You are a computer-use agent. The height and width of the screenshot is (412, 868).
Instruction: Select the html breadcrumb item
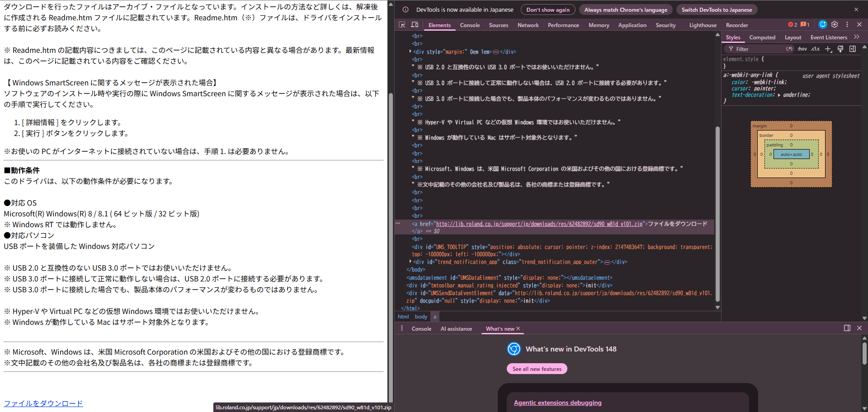click(x=403, y=317)
